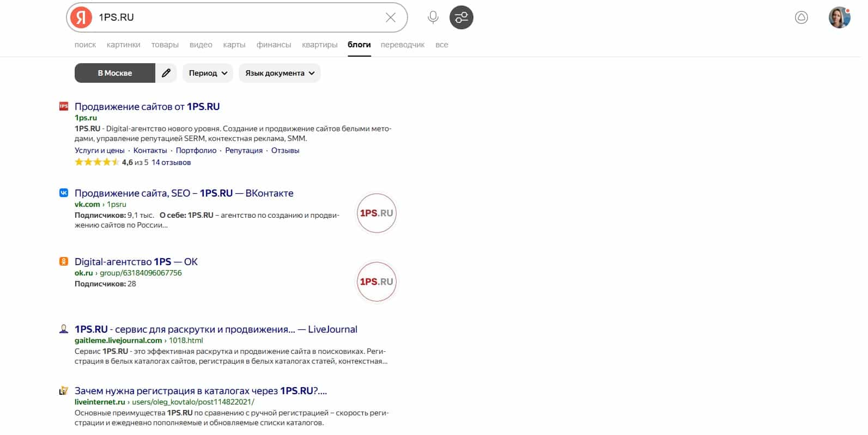Open the 'Зачем нужна регистрация в каталогах' result
Screen dimensions: 868x435
click(201, 391)
